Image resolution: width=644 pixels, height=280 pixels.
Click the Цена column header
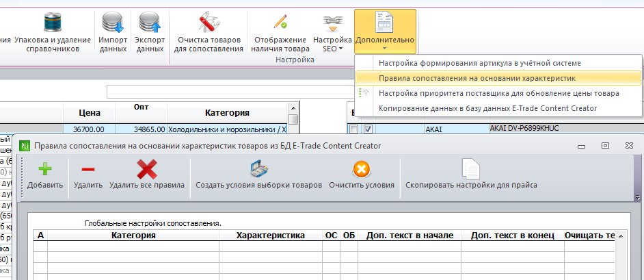point(90,113)
